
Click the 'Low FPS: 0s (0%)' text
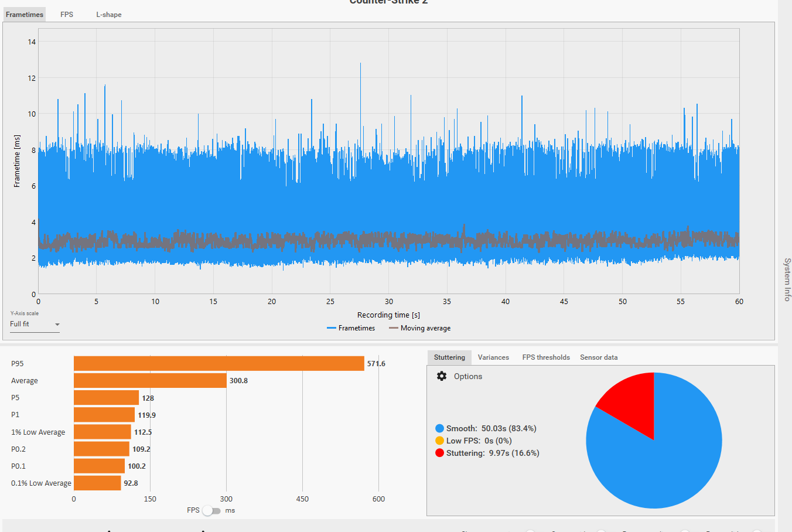[x=479, y=441]
